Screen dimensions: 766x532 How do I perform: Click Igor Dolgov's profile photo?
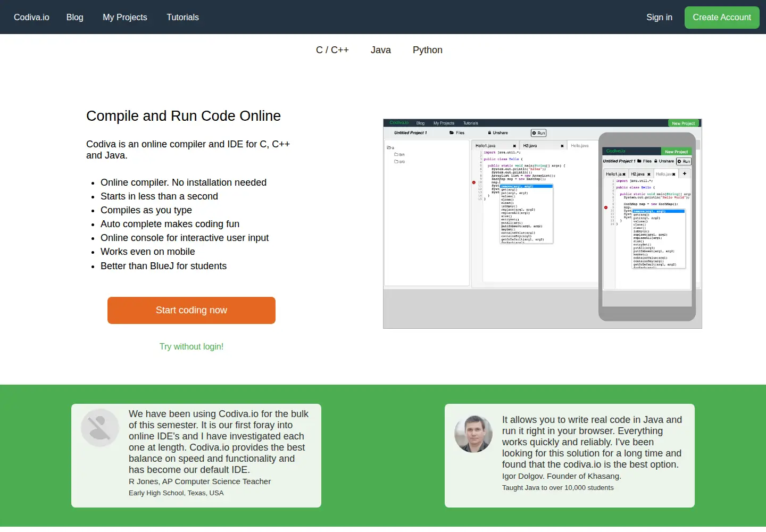tap(473, 434)
